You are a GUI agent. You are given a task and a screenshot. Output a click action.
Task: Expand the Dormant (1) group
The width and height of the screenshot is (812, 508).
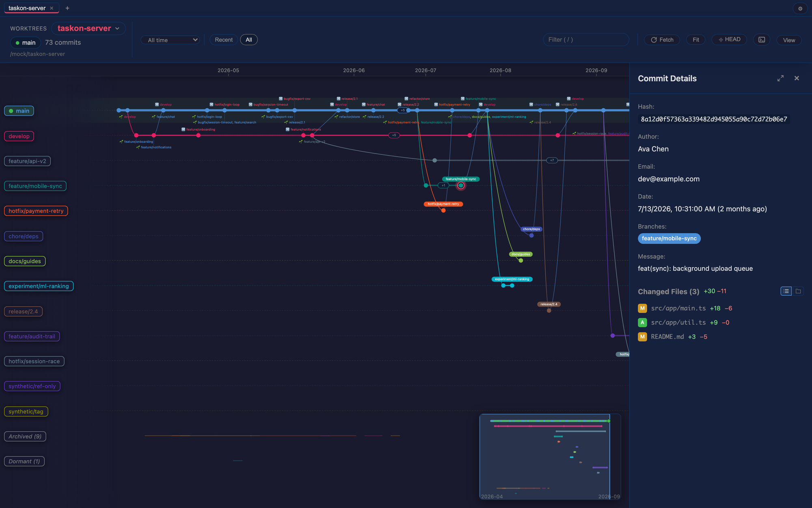pos(24,461)
